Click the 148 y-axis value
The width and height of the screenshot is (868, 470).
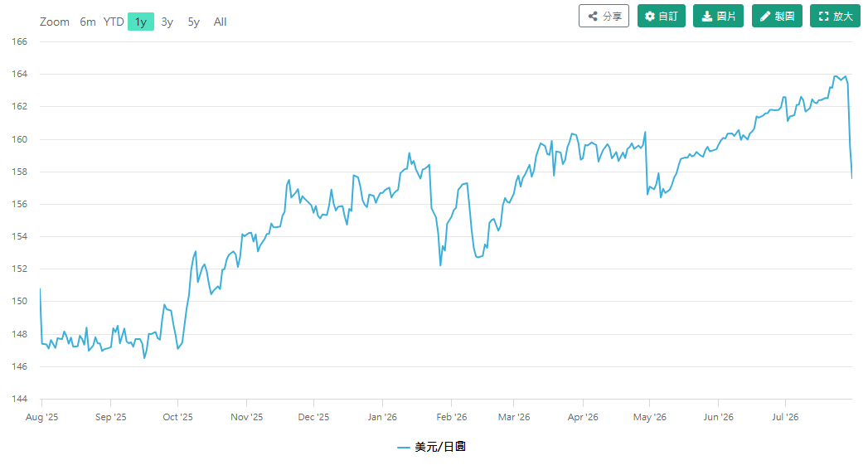coord(19,334)
